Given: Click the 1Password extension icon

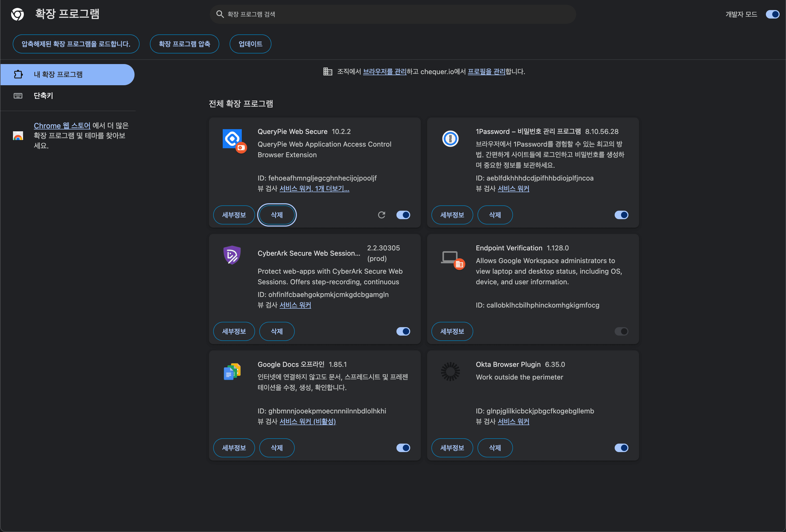Looking at the screenshot, I should [x=450, y=139].
